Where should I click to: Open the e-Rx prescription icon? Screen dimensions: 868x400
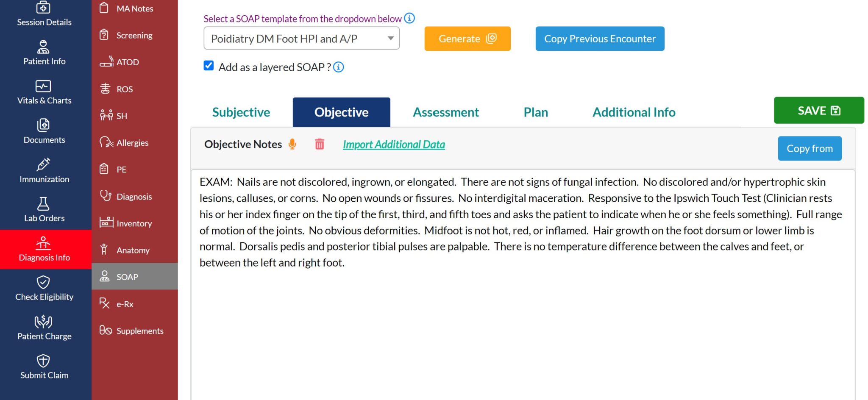click(x=105, y=303)
